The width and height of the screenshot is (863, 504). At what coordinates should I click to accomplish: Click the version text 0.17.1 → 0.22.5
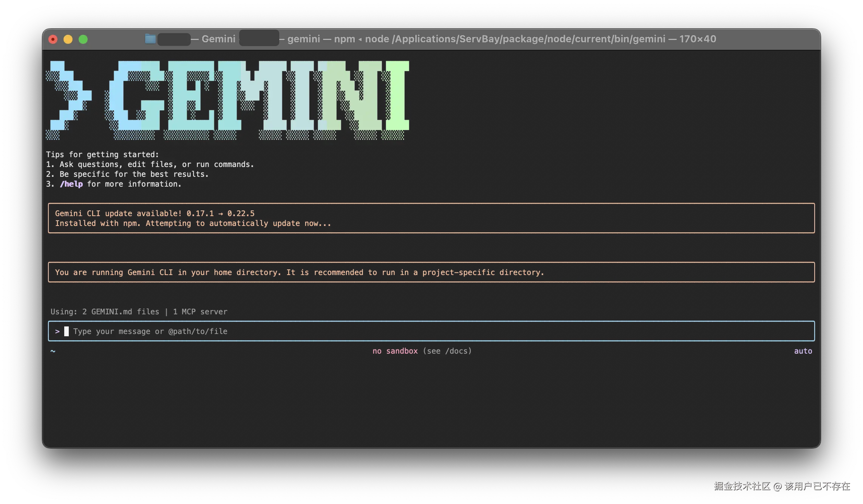(x=221, y=213)
